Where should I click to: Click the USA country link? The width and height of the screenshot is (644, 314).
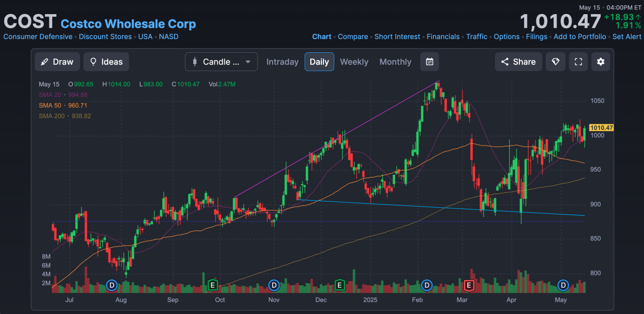tap(145, 37)
